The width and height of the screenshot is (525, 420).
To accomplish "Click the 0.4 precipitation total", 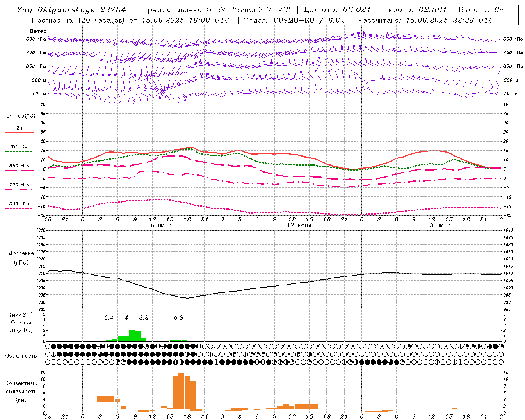I will pyautogui.click(x=109, y=318).
